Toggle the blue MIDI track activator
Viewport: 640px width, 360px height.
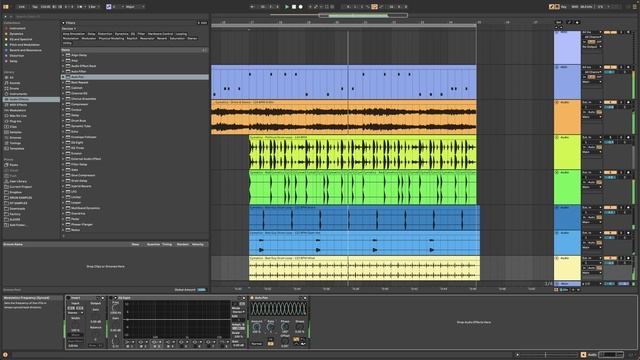pyautogui.click(x=611, y=67)
